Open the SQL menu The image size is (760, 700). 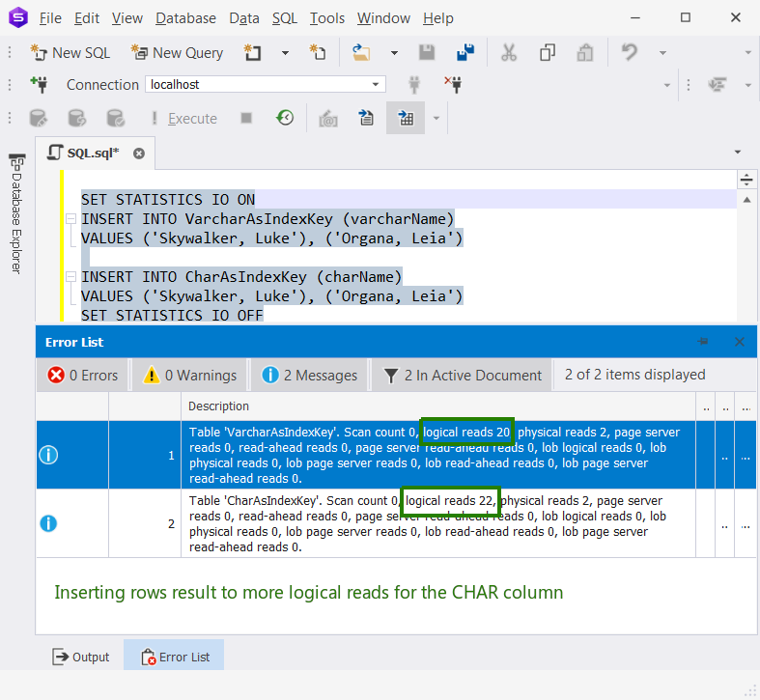coord(285,18)
